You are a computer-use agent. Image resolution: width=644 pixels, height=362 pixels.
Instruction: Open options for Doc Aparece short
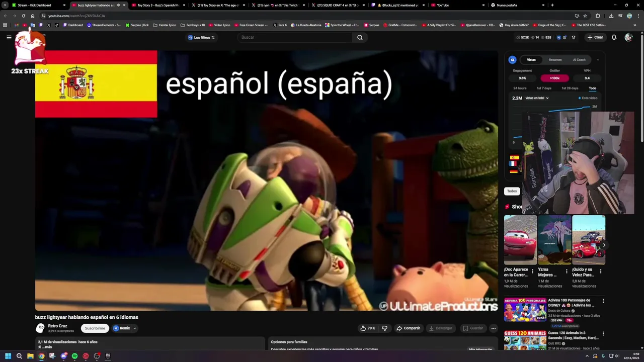[x=532, y=271]
